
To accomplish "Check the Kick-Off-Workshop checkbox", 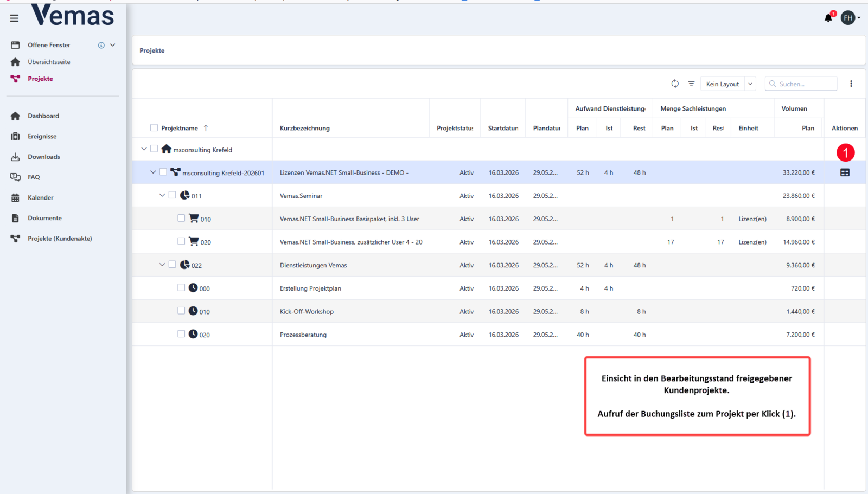I will click(181, 311).
